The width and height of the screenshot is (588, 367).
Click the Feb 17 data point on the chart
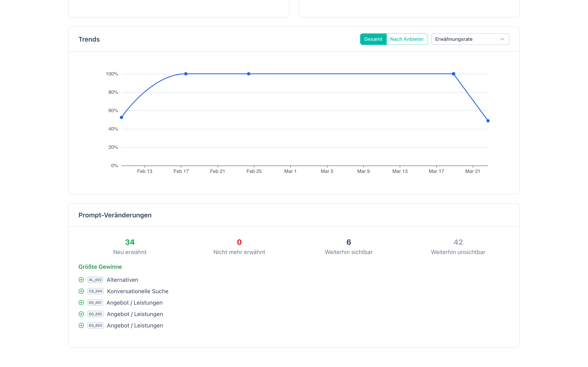(186, 74)
